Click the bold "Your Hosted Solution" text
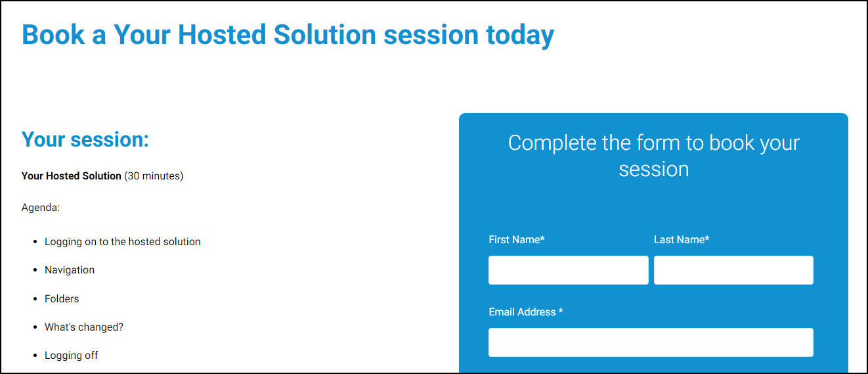Image resolution: width=868 pixels, height=374 pixels. [x=71, y=176]
